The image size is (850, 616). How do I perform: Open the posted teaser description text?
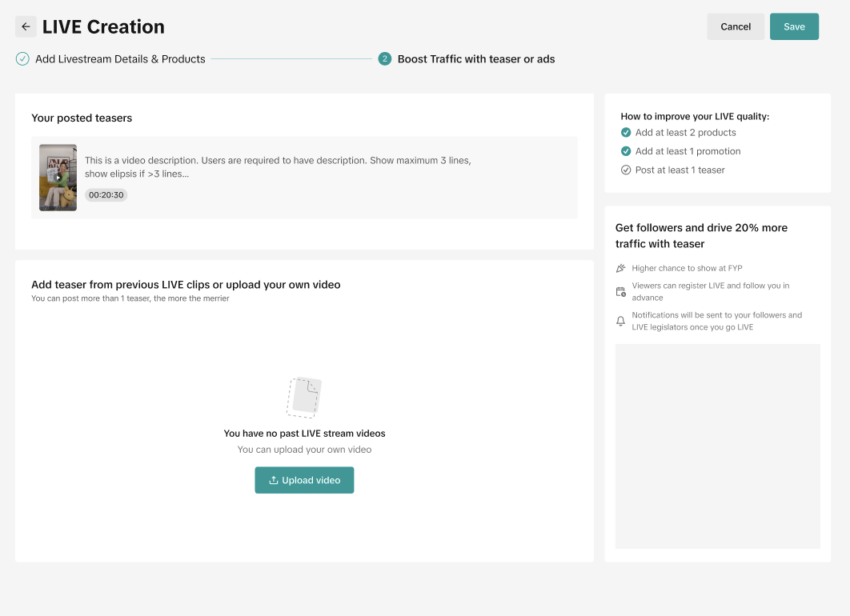pyautogui.click(x=278, y=166)
